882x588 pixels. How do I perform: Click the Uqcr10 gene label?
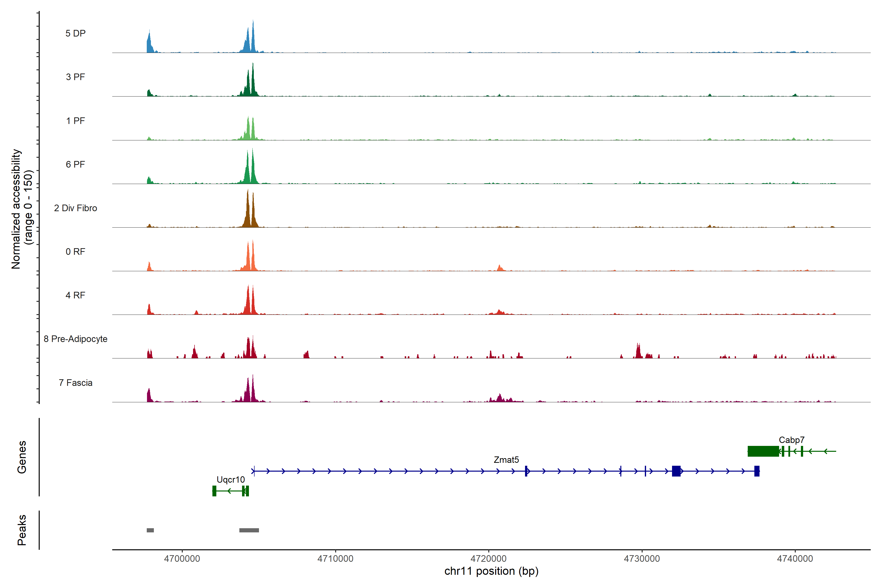(231, 480)
